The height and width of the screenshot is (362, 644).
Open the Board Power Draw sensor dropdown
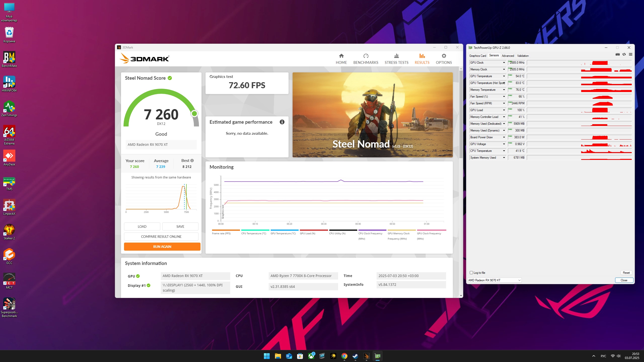tap(504, 137)
